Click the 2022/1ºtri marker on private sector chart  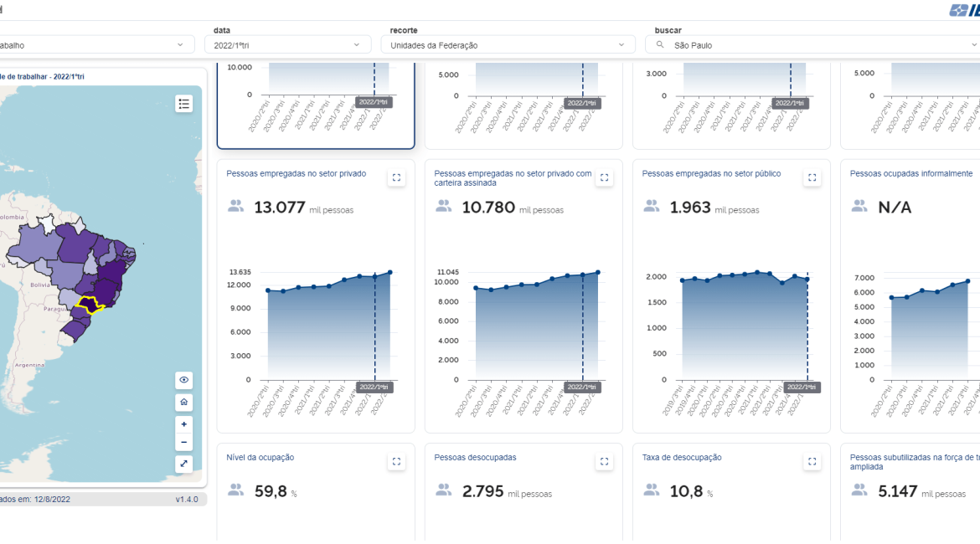[374, 387]
